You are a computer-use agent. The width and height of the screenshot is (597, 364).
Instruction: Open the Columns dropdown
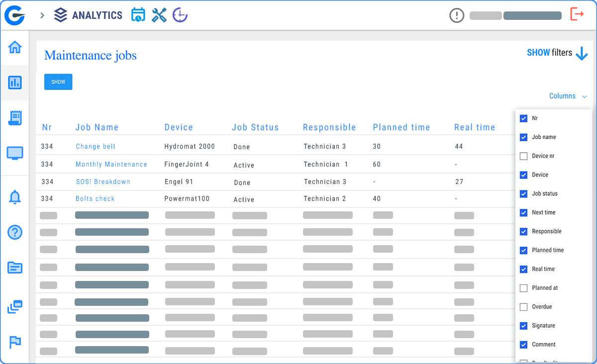coord(568,96)
